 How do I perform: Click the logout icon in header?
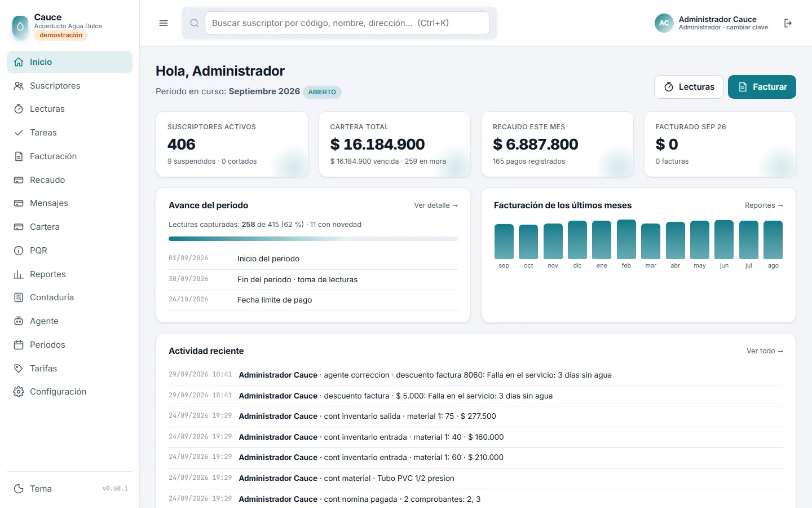[x=788, y=23]
